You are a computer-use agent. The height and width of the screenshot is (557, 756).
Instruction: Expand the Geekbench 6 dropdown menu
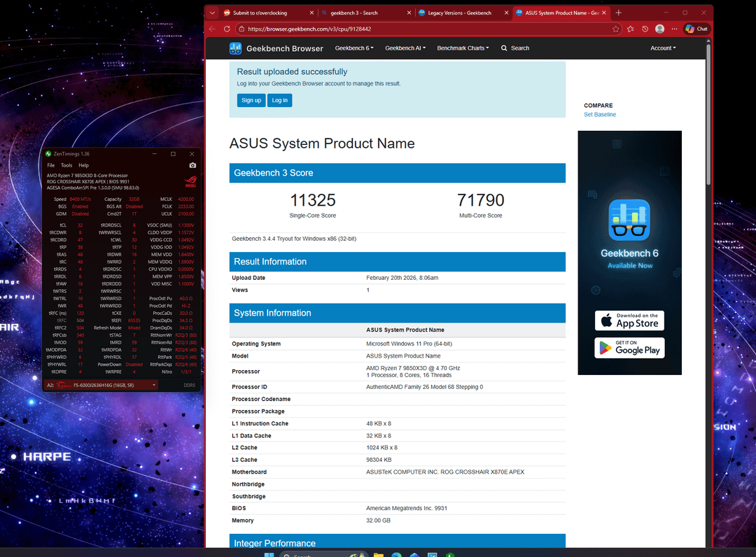click(354, 48)
